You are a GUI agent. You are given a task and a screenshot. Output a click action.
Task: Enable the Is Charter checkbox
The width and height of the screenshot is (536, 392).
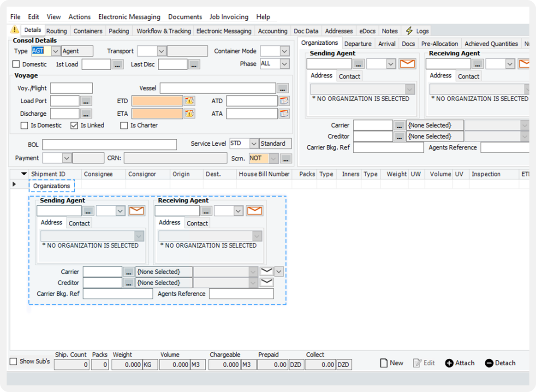coord(124,125)
